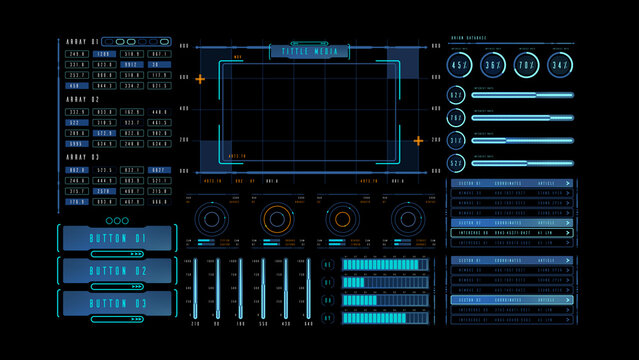Click the vertical level slider labeled 210
Image resolution: width=639 pixels, height=360 pixels.
pos(196,288)
